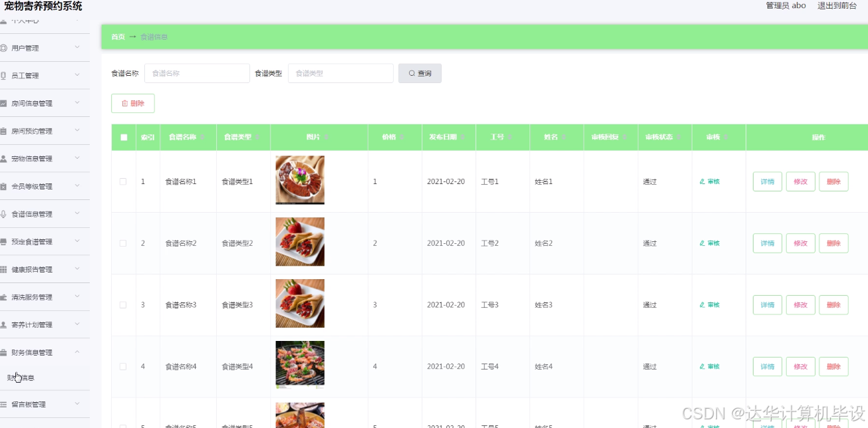Click the 房间信息管理 sidebar icon
Viewport: 868px width, 428px height.
(4, 104)
